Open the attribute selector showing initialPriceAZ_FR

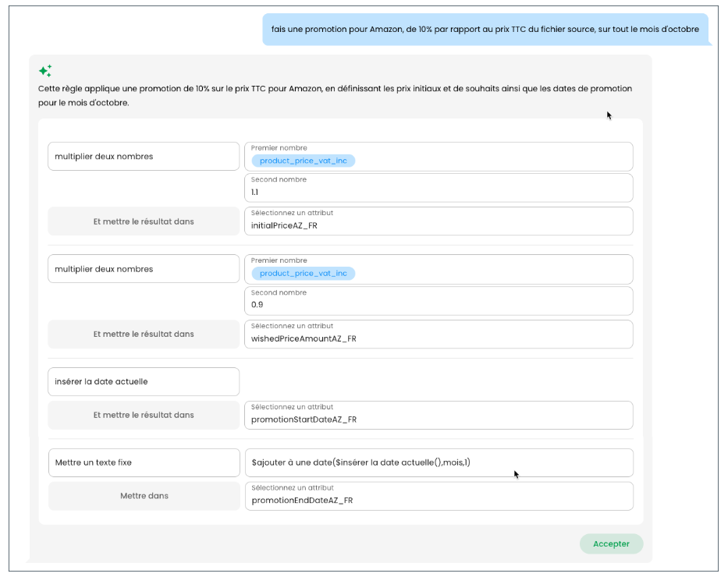439,221
